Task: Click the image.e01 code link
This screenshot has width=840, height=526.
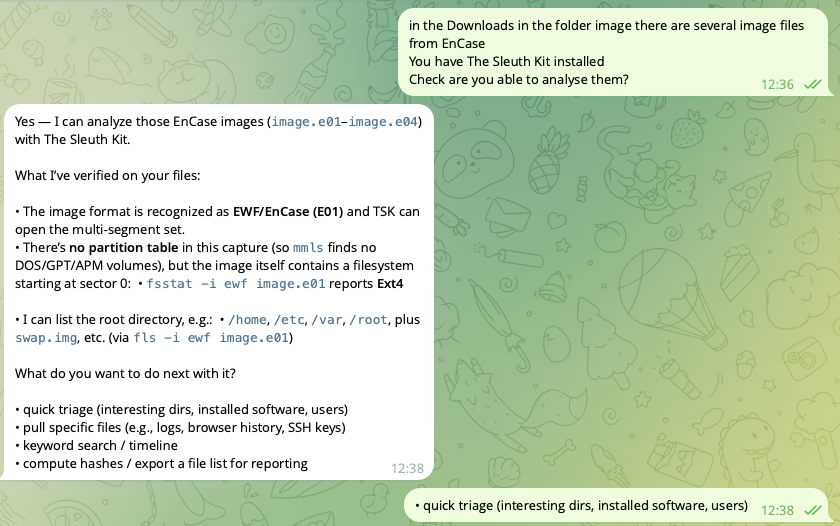Action: 306,122
